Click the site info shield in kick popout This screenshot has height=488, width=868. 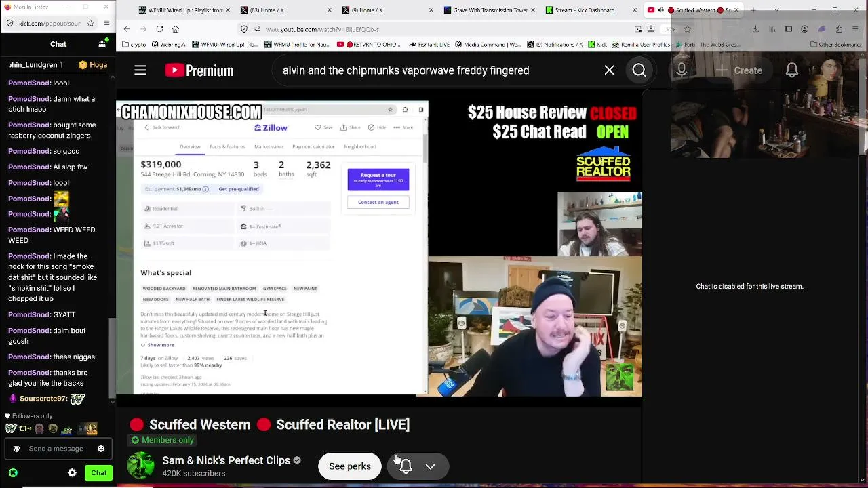[9, 23]
